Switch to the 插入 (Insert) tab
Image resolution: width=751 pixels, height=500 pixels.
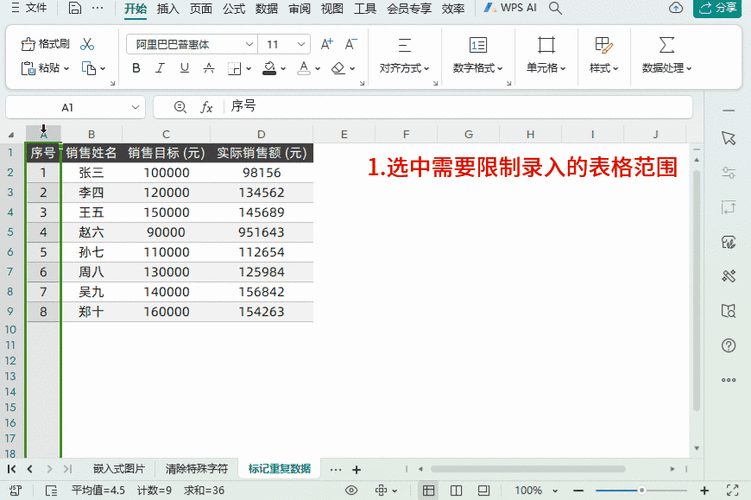pos(168,8)
